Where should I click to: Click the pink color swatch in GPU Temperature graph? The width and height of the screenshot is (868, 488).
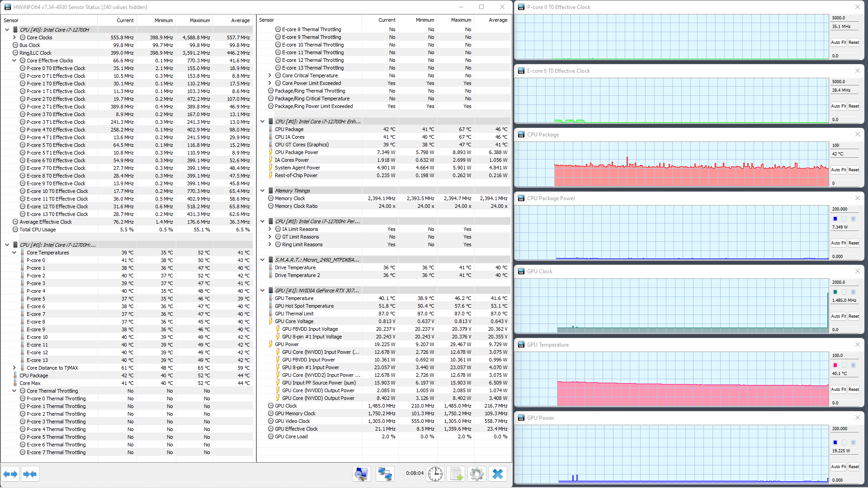tap(835, 365)
